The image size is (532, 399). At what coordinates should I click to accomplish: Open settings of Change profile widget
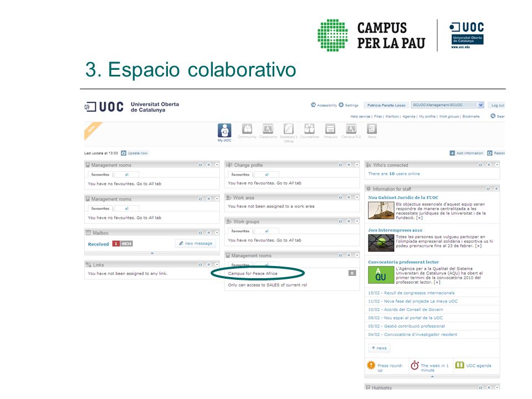tap(349, 165)
